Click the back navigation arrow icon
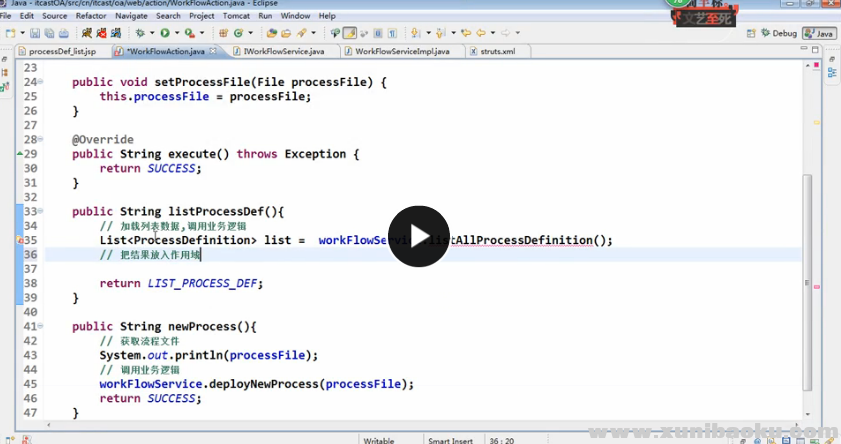 (479, 33)
